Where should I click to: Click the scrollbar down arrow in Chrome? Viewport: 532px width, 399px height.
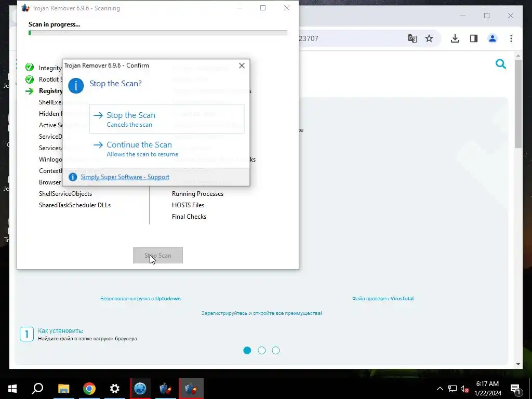pyautogui.click(x=518, y=364)
